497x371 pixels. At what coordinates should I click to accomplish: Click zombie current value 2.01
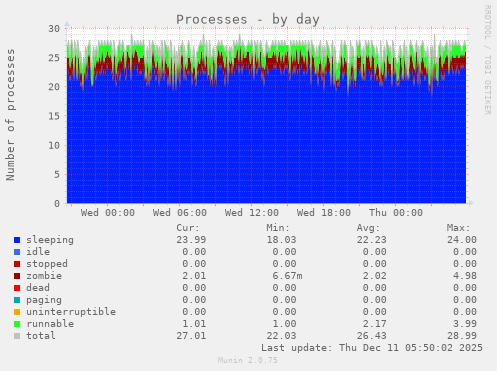pos(194,276)
